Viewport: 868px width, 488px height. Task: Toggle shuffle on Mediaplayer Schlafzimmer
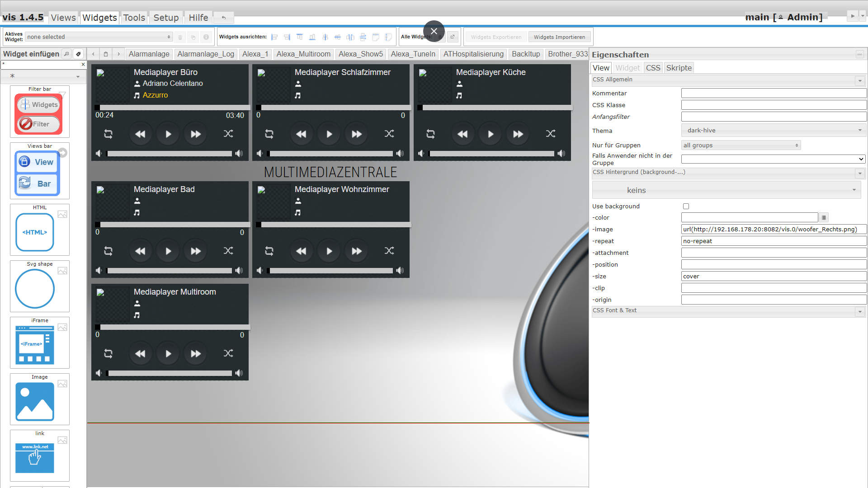[x=389, y=134]
